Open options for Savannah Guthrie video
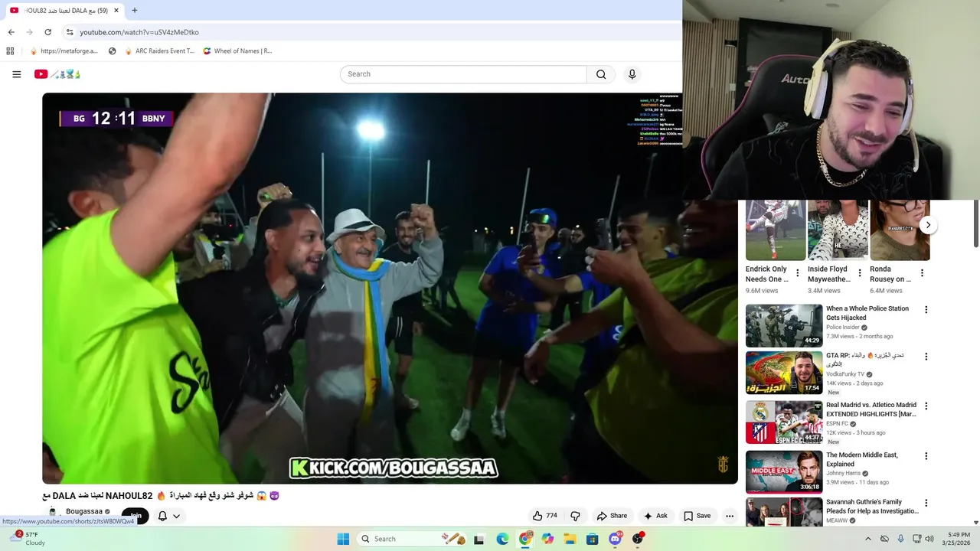 [x=926, y=504]
